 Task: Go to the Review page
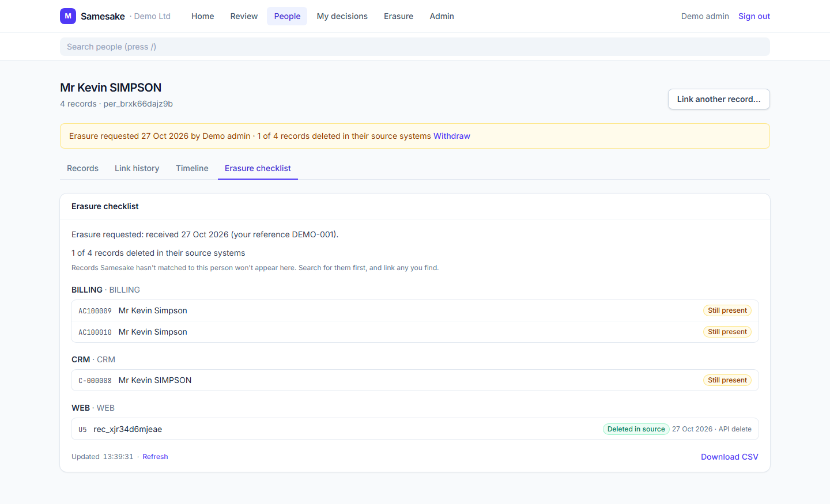(244, 16)
